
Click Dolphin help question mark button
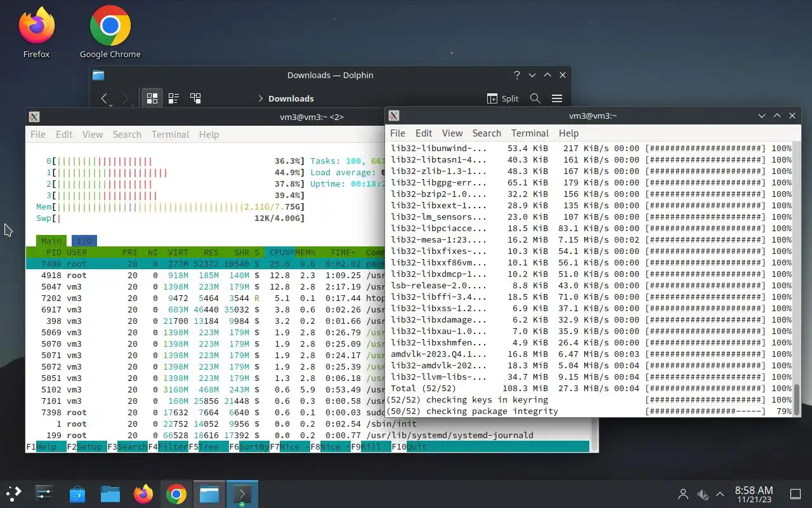[x=517, y=75]
